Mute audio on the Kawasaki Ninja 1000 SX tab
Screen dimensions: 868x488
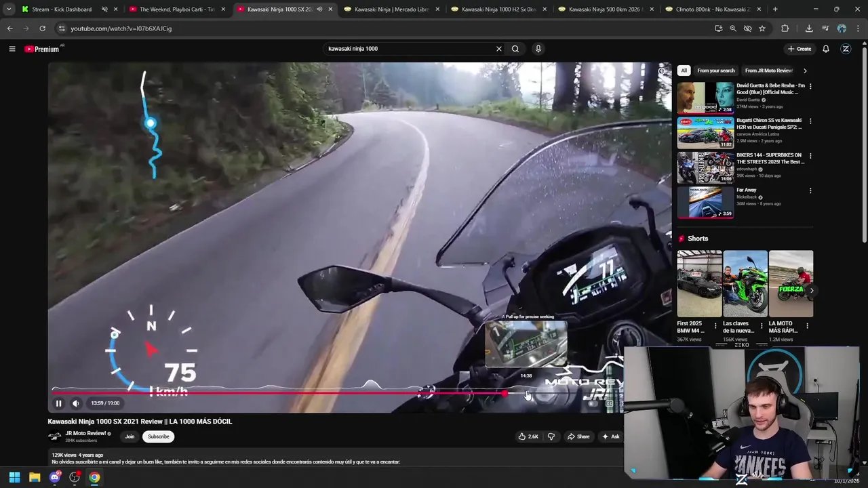pos(319,9)
